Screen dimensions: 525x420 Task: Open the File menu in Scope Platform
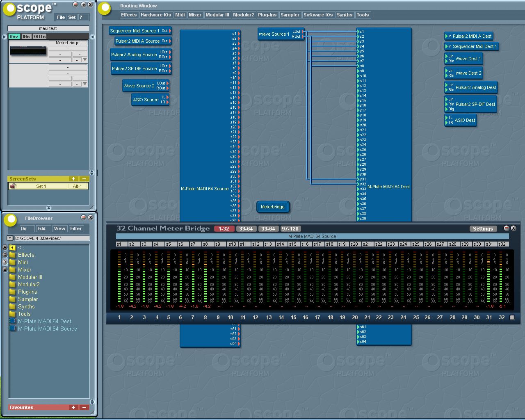(61, 17)
